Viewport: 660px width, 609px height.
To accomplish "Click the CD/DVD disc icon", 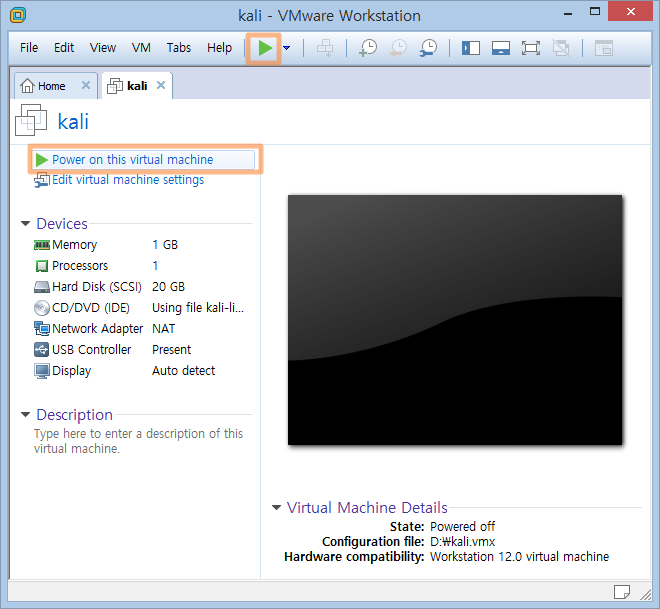I will tap(42, 308).
